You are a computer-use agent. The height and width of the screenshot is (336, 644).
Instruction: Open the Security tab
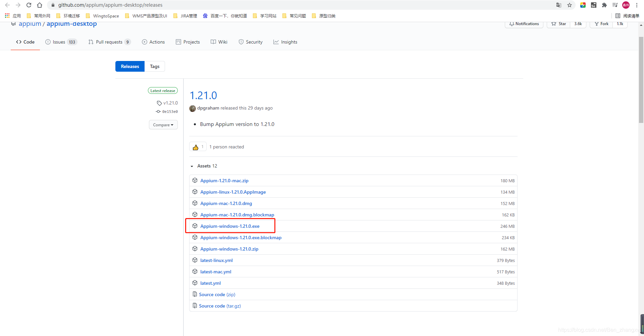(x=251, y=42)
